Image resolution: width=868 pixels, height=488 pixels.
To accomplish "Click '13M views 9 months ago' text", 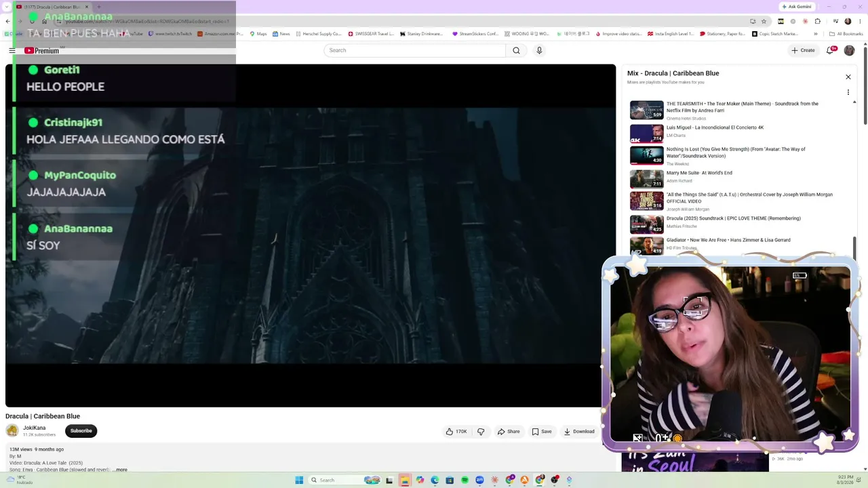I will 37,449.
